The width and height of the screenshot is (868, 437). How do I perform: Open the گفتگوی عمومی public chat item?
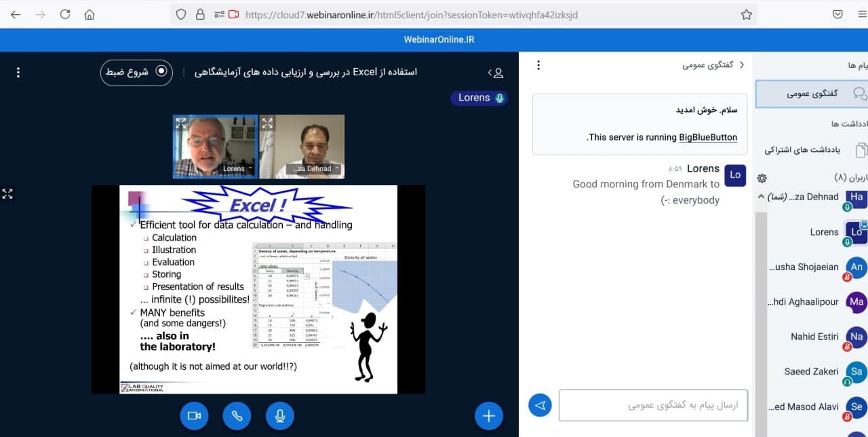[x=812, y=94]
